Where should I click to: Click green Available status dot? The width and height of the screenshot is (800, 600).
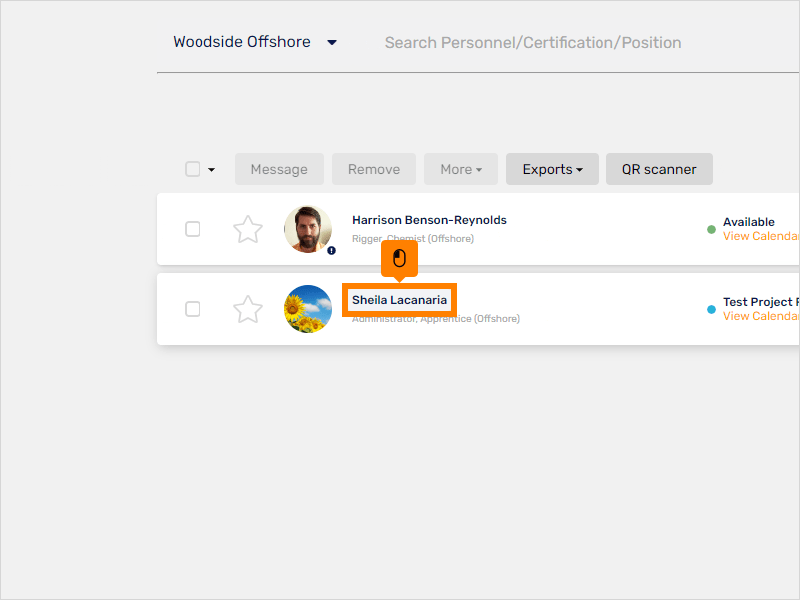(x=711, y=230)
